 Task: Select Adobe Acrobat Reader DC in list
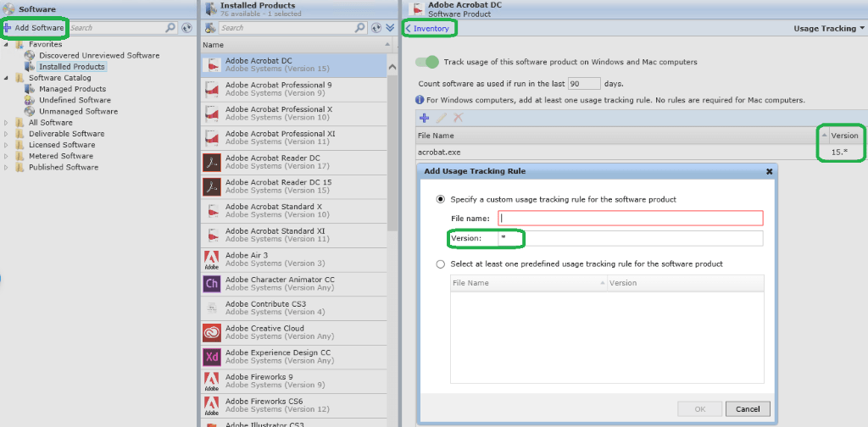272,158
